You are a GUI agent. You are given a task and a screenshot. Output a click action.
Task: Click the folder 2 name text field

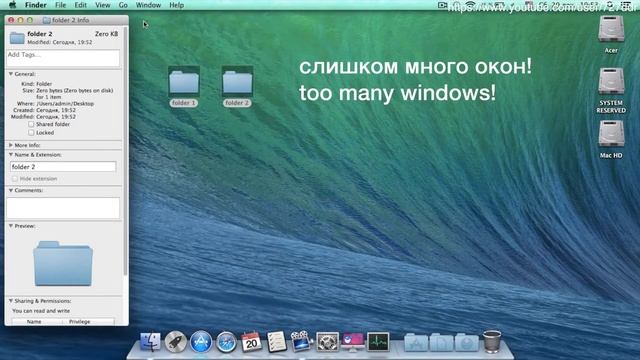[63, 167]
